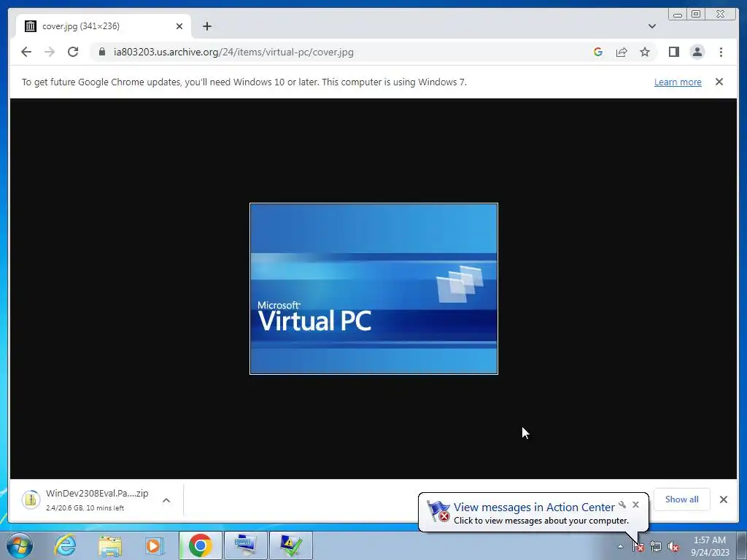The height and width of the screenshot is (560, 747).
Task: Click the address bar URL
Action: [233, 52]
